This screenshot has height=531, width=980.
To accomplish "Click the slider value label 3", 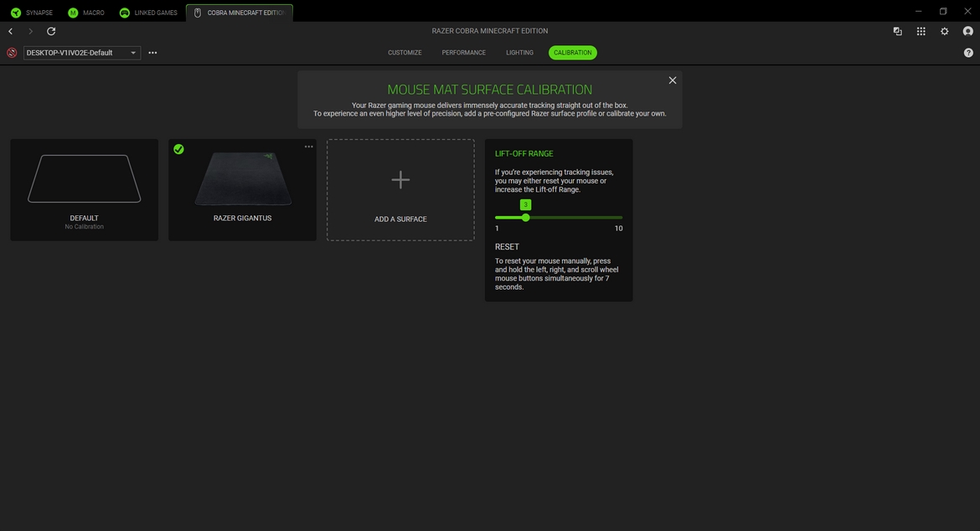I will tap(526, 205).
